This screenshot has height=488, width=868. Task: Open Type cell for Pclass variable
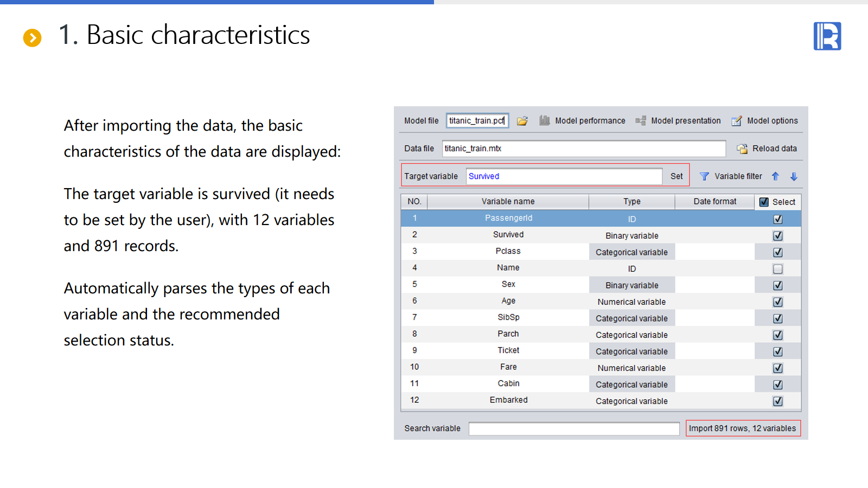coord(631,252)
